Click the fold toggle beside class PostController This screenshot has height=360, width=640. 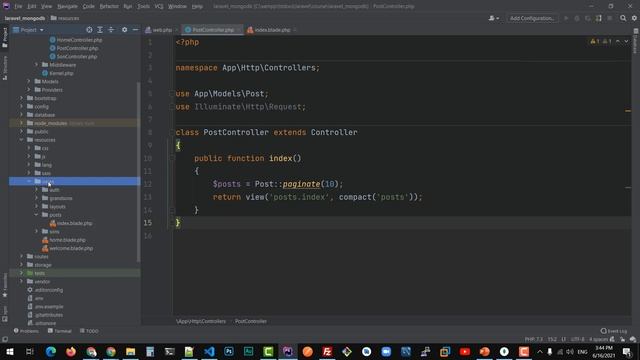pos(172,132)
